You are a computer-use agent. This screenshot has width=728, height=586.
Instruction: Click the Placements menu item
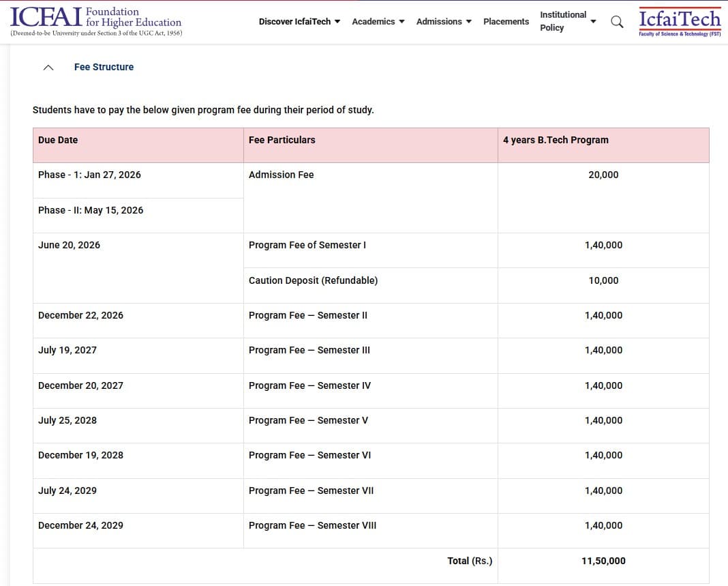click(x=506, y=21)
